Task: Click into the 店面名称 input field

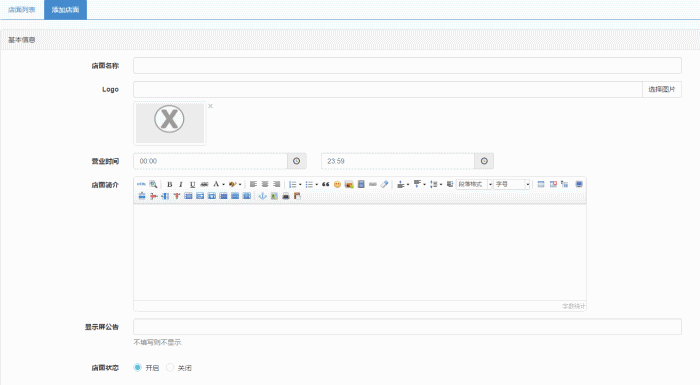Action: tap(407, 66)
